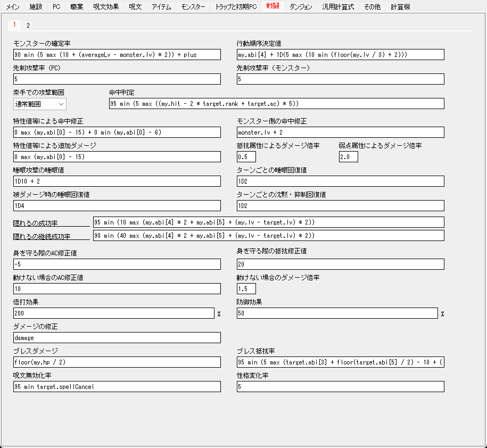Viewport: 487px width, 448px height.
Task: Click the 特性値等による追加ダメージ field
Action: [117, 157]
